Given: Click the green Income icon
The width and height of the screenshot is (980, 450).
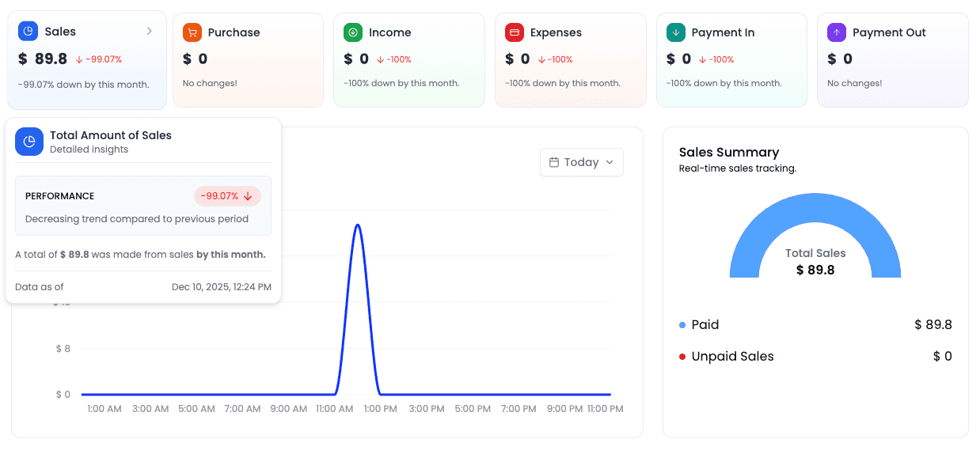Looking at the screenshot, I should pos(353,32).
